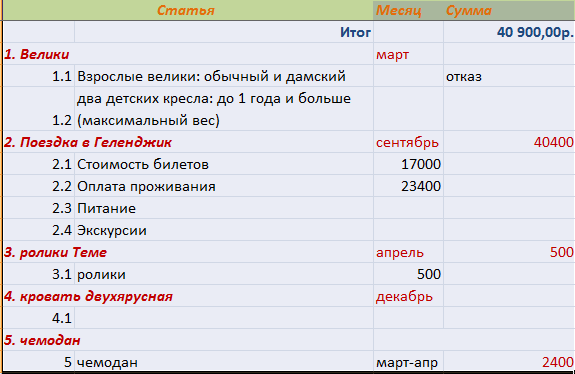Click the value cell '17000'
Image resolution: width=575 pixels, height=374 pixels.
pyautogui.click(x=408, y=164)
